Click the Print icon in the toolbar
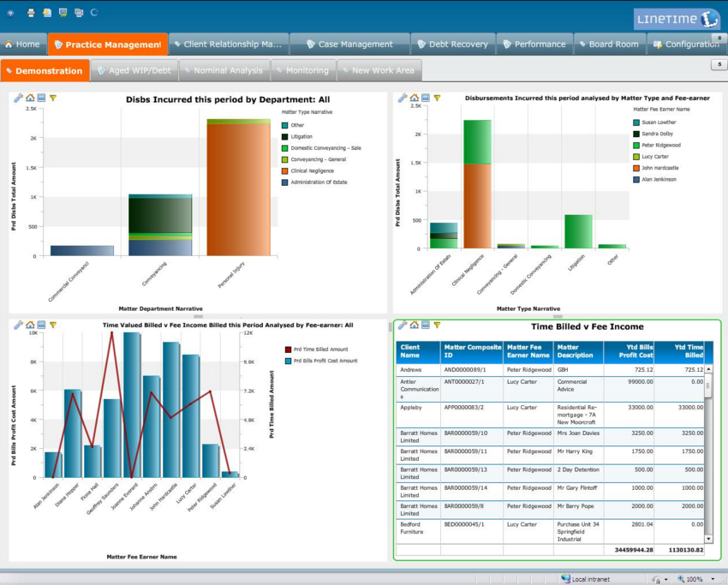Image resolution: width=728 pixels, height=585 pixels. click(x=31, y=12)
